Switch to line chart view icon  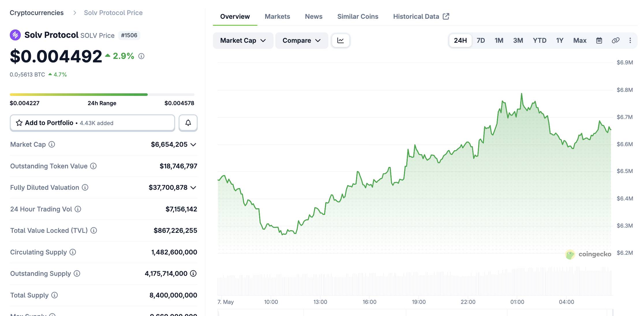[340, 40]
